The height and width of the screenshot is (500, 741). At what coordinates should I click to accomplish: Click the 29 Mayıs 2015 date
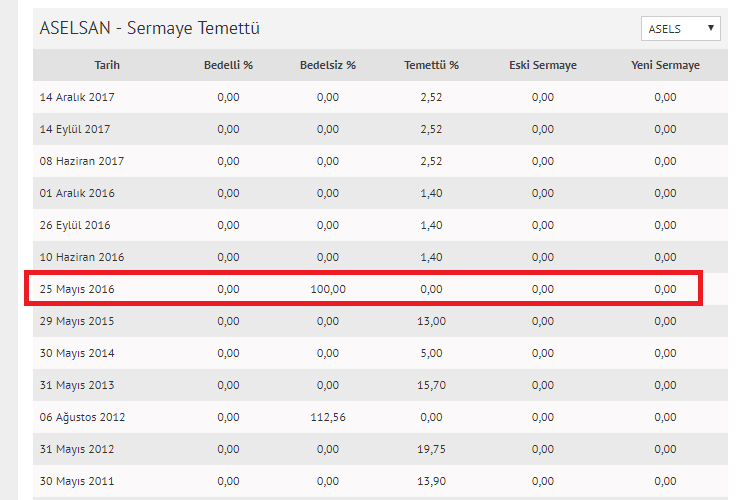pyautogui.click(x=76, y=321)
